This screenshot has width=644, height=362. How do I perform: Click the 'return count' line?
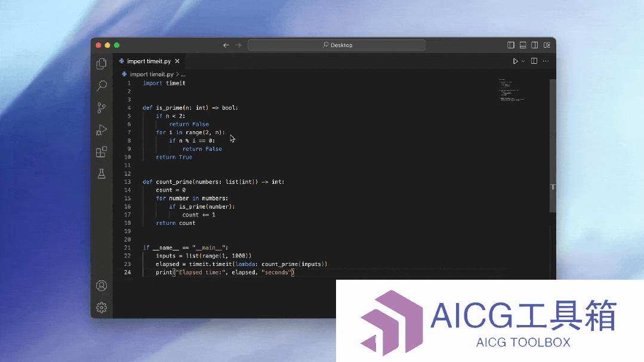click(175, 223)
